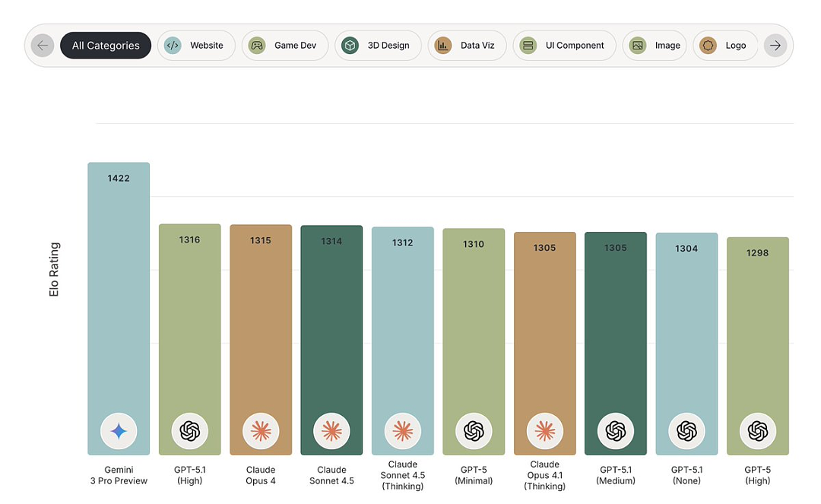Click the 3D Design cube icon
This screenshot has height=504, width=821.
click(x=350, y=46)
